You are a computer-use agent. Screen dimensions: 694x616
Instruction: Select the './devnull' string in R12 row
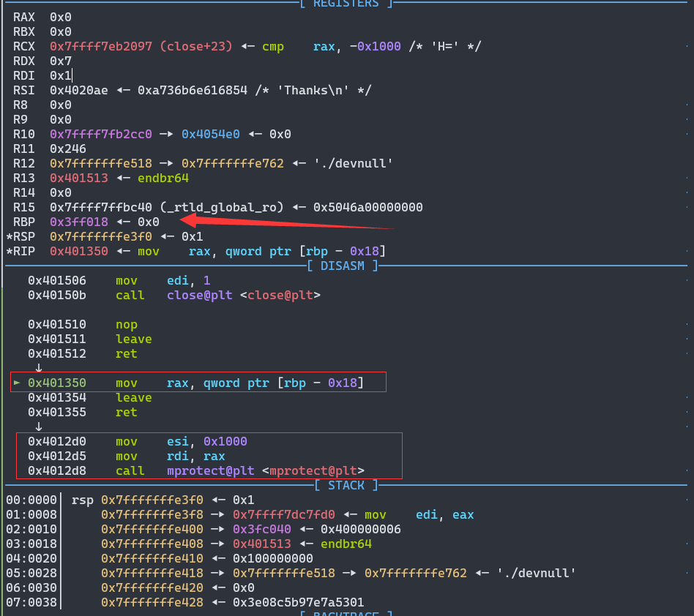point(353,164)
